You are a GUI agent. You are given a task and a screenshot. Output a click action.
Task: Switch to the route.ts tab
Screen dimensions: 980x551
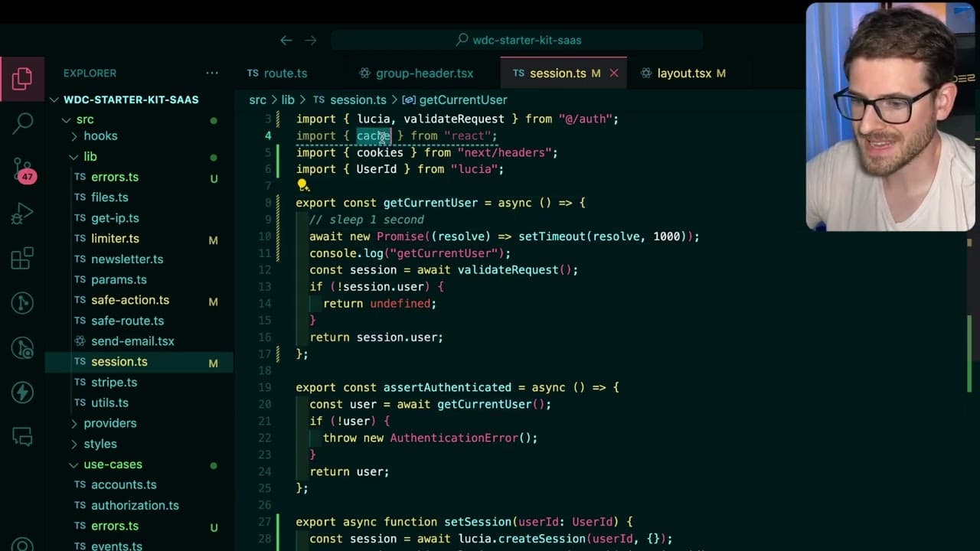(276, 73)
